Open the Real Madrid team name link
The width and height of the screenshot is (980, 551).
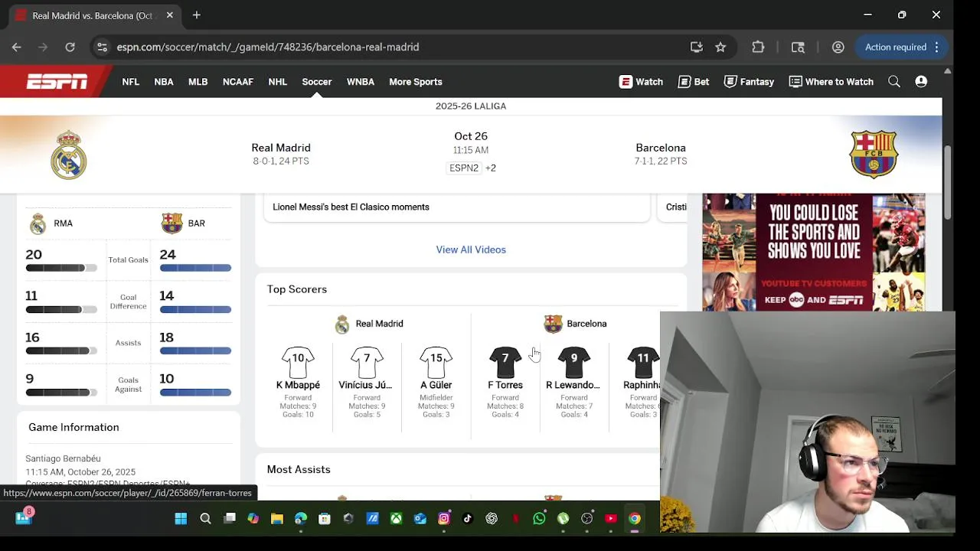(281, 148)
